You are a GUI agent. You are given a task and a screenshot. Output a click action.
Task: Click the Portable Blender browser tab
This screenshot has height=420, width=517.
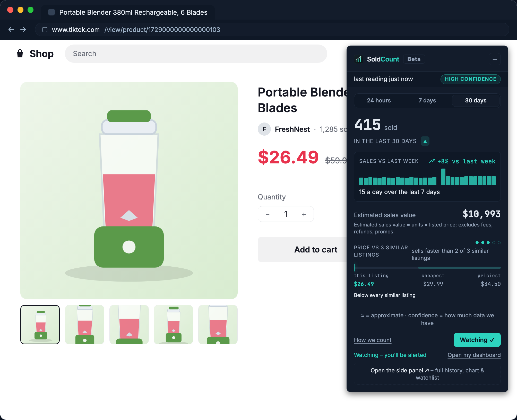point(128,12)
